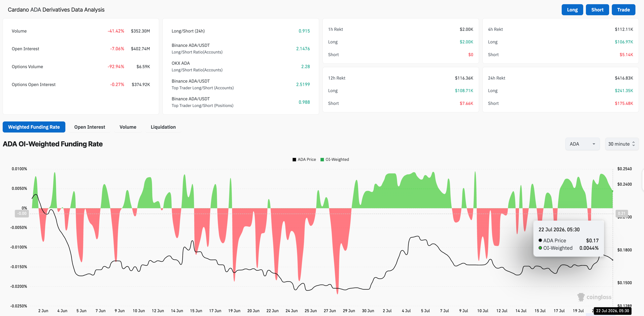Click the -0.00 funding rate axis marker
This screenshot has width=644, height=316.
pos(22,214)
